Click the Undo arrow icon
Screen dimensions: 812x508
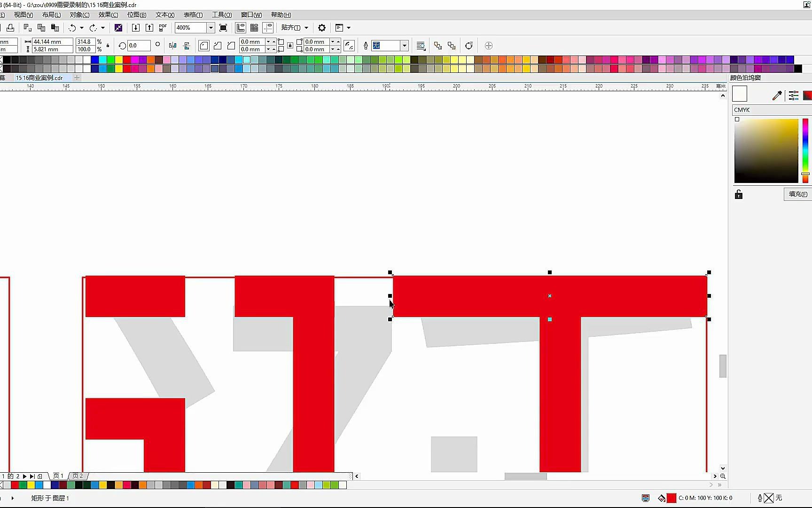[x=72, y=28]
